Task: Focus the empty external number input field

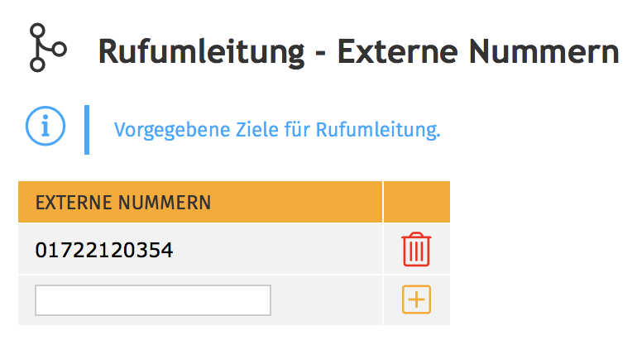Action: (153, 300)
